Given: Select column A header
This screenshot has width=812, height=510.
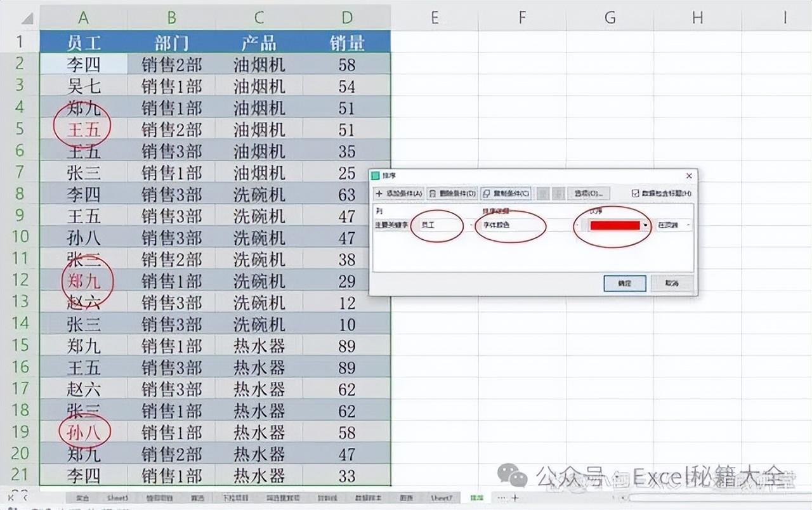Looking at the screenshot, I should (83, 18).
